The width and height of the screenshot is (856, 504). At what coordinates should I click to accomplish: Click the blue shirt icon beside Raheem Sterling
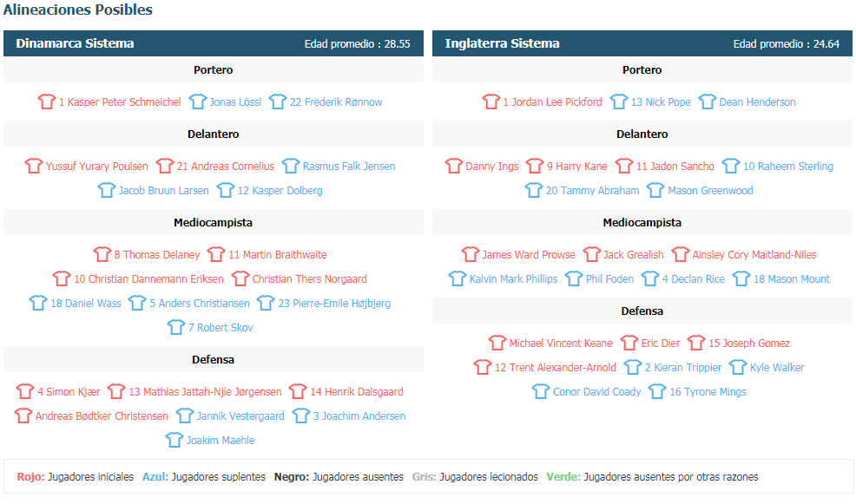coord(731,166)
